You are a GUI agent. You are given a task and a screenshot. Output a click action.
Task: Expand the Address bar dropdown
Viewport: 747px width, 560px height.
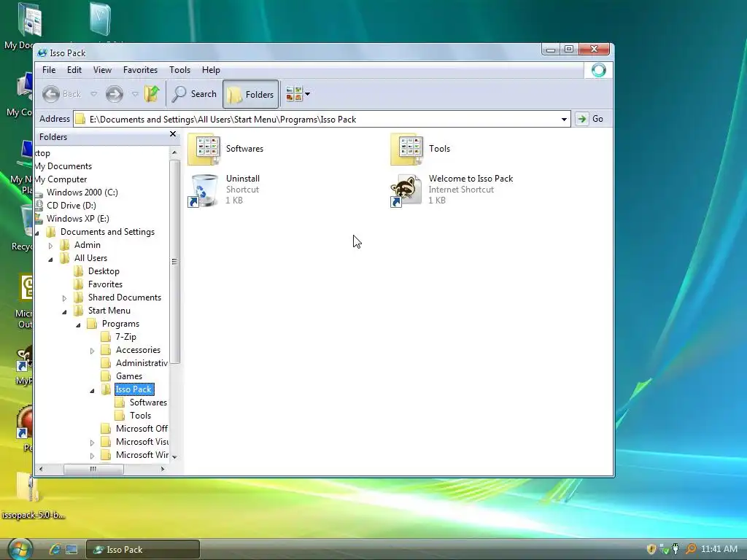click(x=564, y=119)
